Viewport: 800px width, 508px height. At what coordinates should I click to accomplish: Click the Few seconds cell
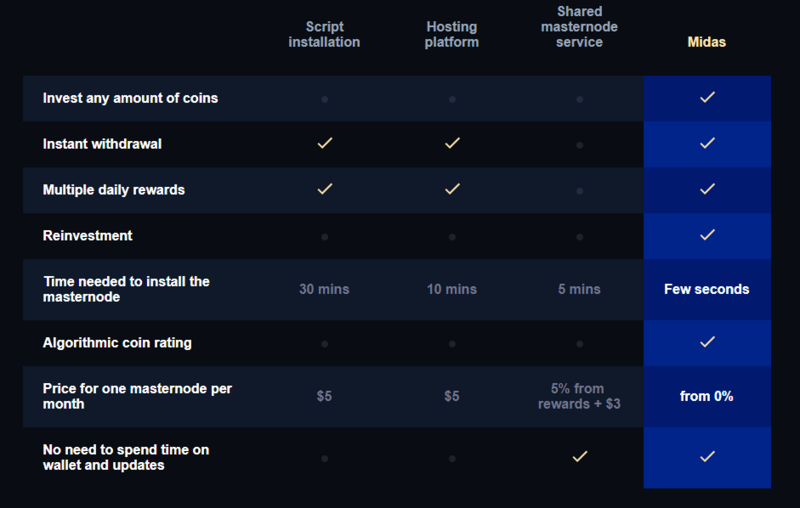tap(707, 289)
